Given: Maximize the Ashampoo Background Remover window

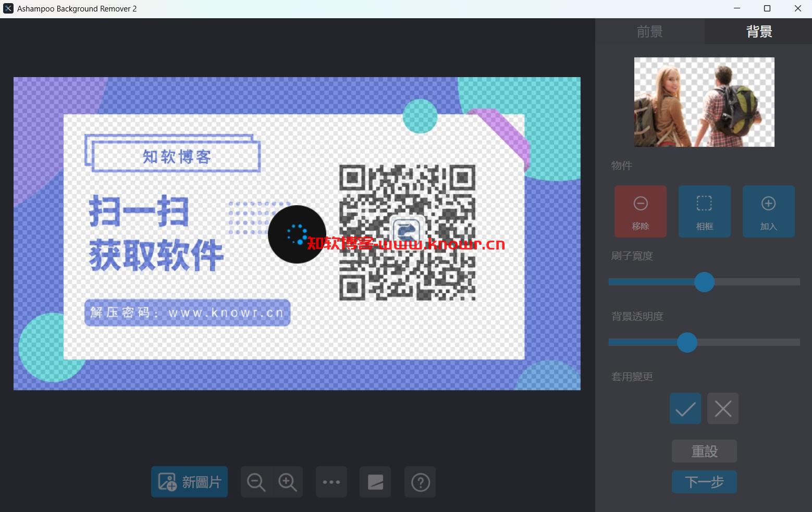Looking at the screenshot, I should pos(767,8).
